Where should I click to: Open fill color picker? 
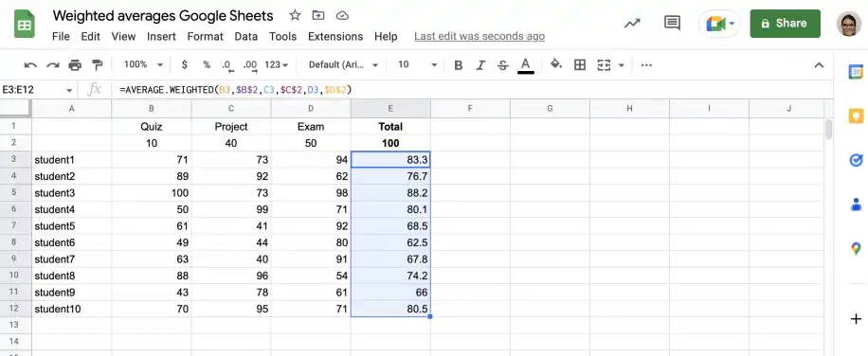556,64
